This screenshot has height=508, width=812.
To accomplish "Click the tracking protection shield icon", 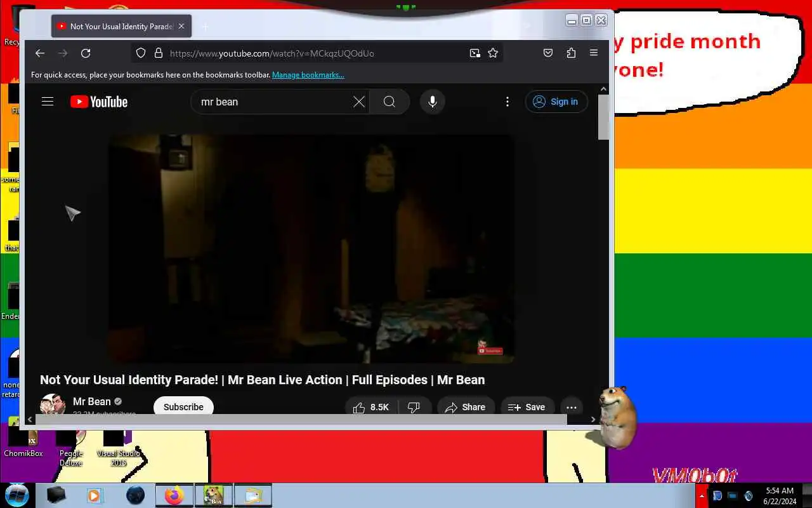I will click(141, 53).
